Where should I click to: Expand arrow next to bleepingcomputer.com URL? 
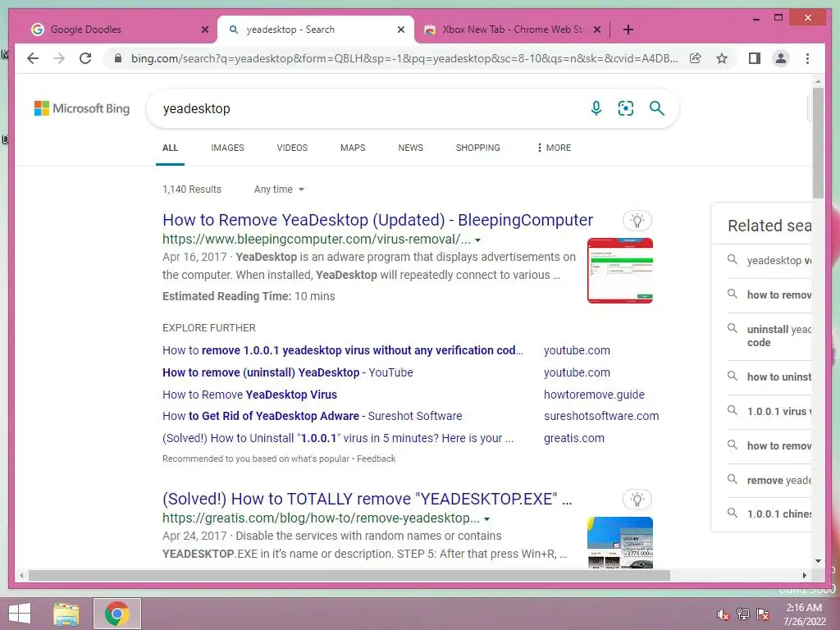[478, 240]
